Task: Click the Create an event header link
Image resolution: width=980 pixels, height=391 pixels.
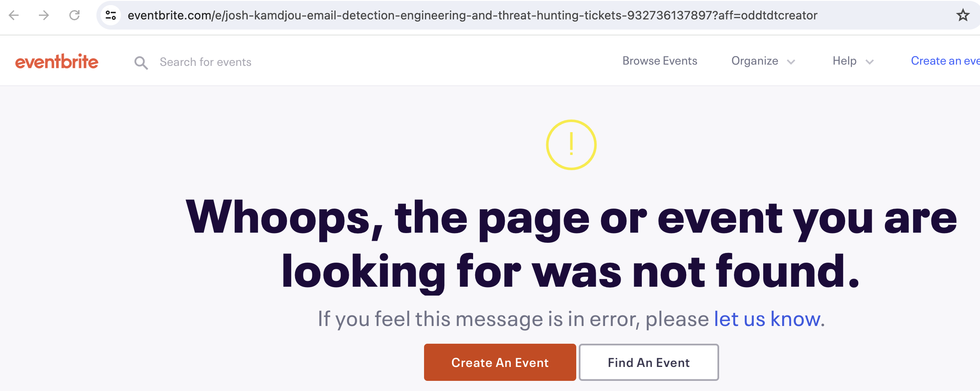Action: pyautogui.click(x=945, y=61)
